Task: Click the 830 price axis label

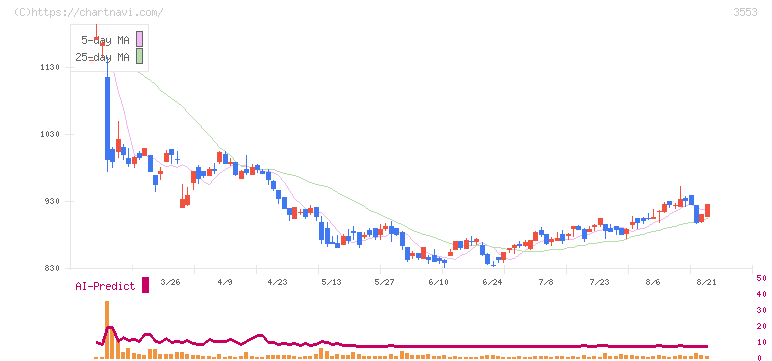Action: (x=53, y=268)
